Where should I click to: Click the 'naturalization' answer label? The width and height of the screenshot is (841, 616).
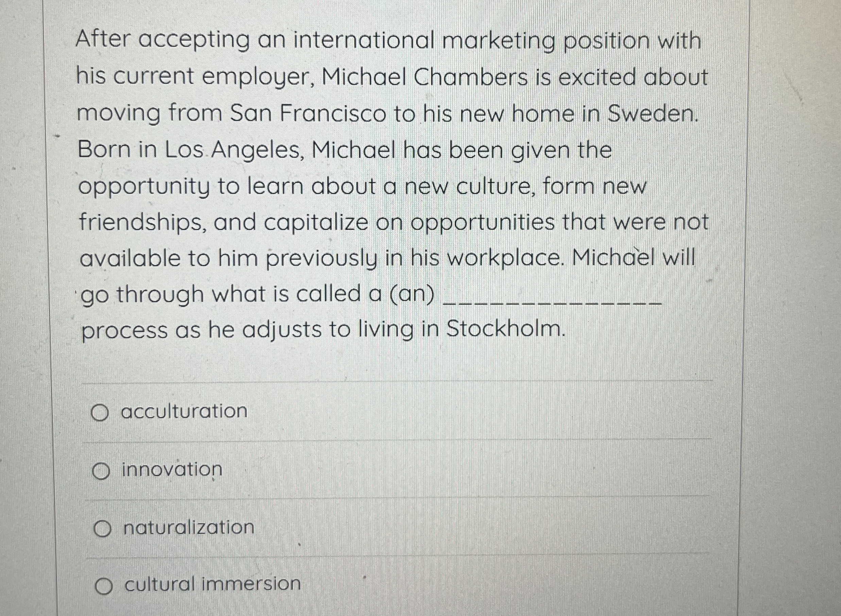(x=189, y=527)
